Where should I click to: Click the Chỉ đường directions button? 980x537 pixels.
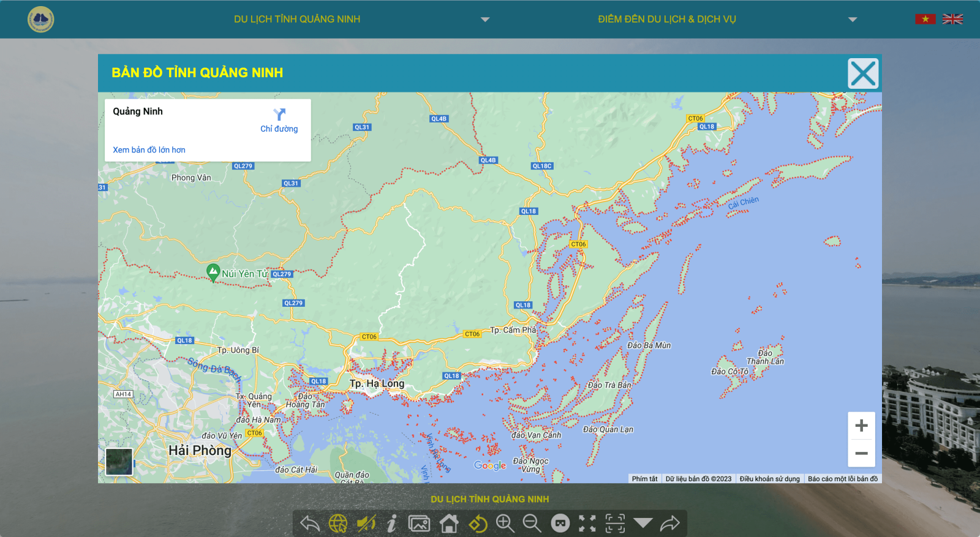(279, 121)
